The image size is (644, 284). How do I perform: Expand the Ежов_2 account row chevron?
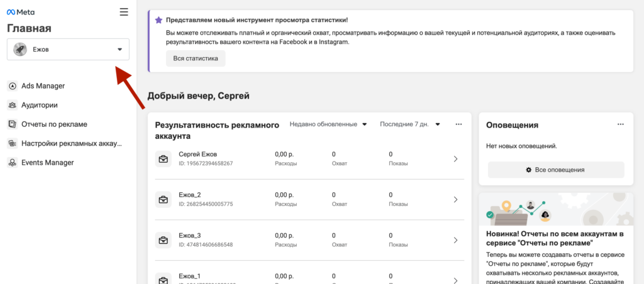pos(455,200)
